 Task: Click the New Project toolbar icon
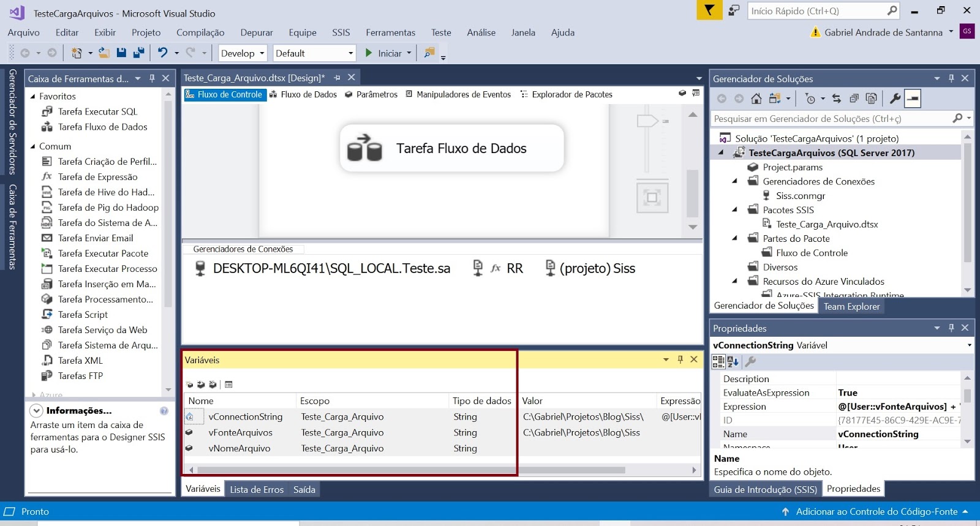tap(77, 53)
